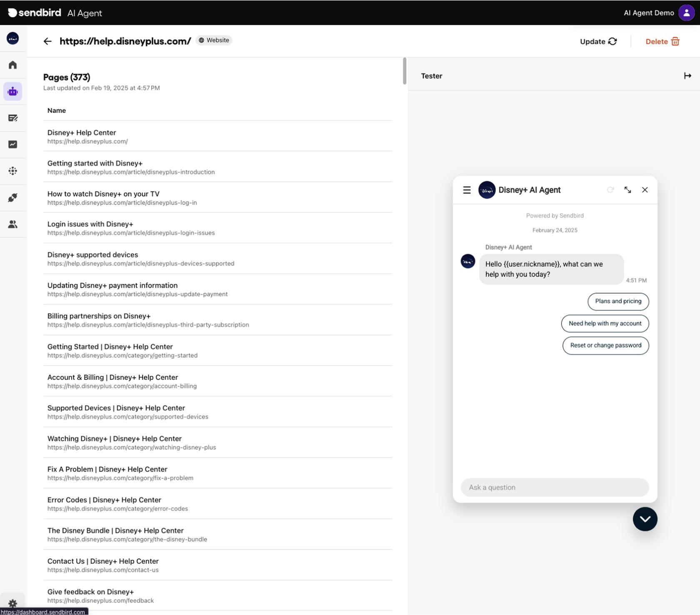Open the users icon in the sidebar
Image resolution: width=700 pixels, height=615 pixels.
[x=13, y=224]
